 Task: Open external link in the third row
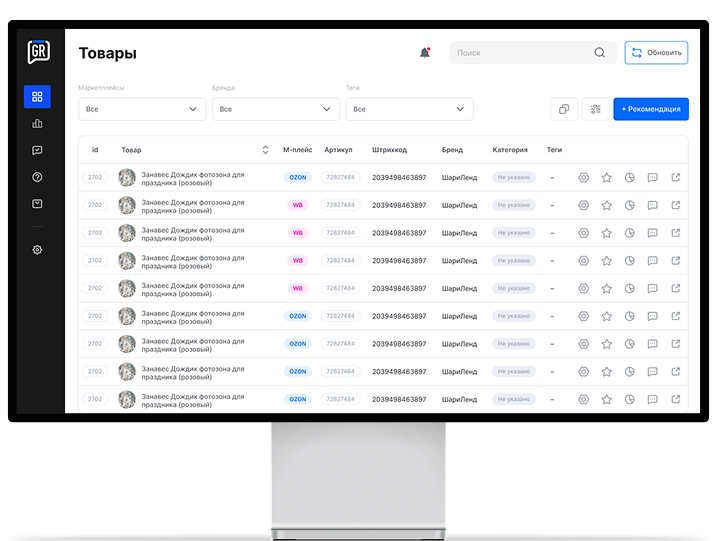[x=675, y=233]
